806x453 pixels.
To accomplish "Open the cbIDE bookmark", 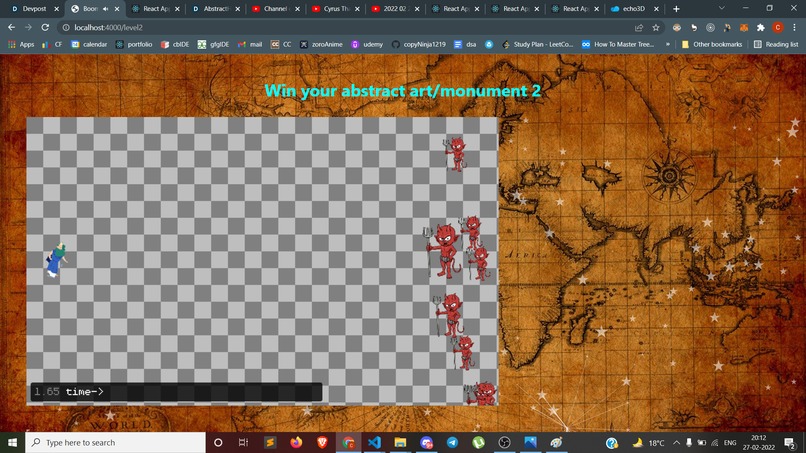I will [x=175, y=44].
